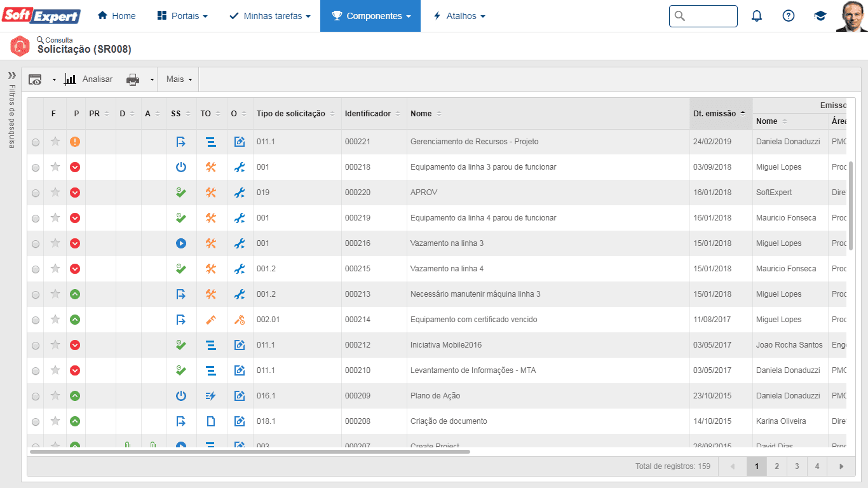868x488 pixels.
Task: Click the view data toolbar icon
Action: (x=36, y=79)
